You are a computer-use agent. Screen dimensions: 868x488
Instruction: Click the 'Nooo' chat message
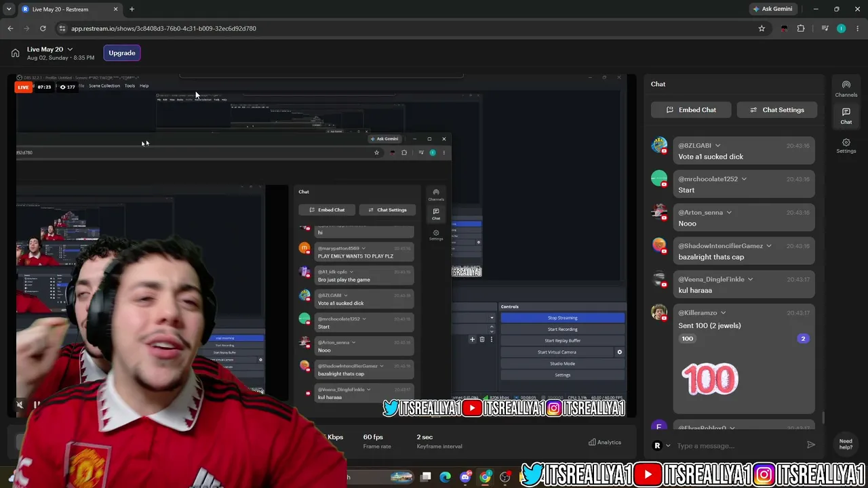click(687, 224)
